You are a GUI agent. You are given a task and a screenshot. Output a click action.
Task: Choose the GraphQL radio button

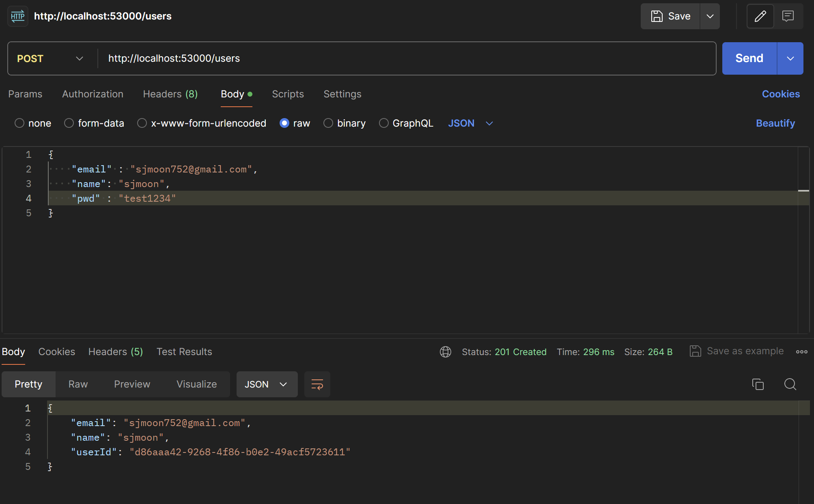click(384, 123)
